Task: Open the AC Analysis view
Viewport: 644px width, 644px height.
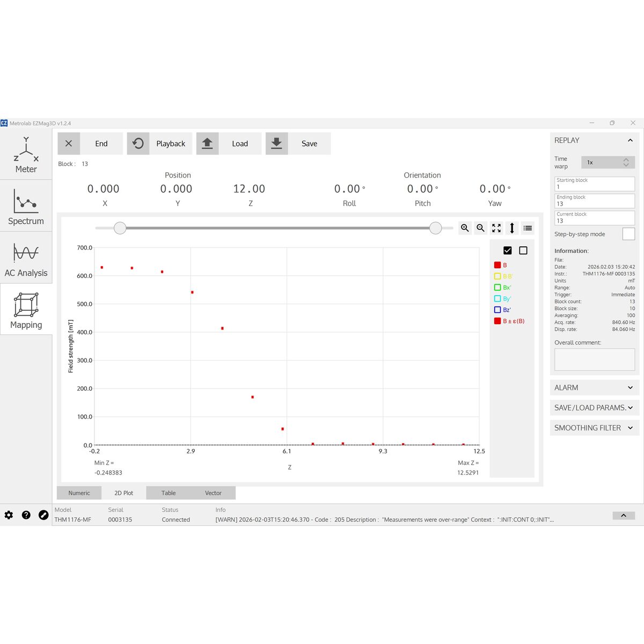Action: coord(26,259)
